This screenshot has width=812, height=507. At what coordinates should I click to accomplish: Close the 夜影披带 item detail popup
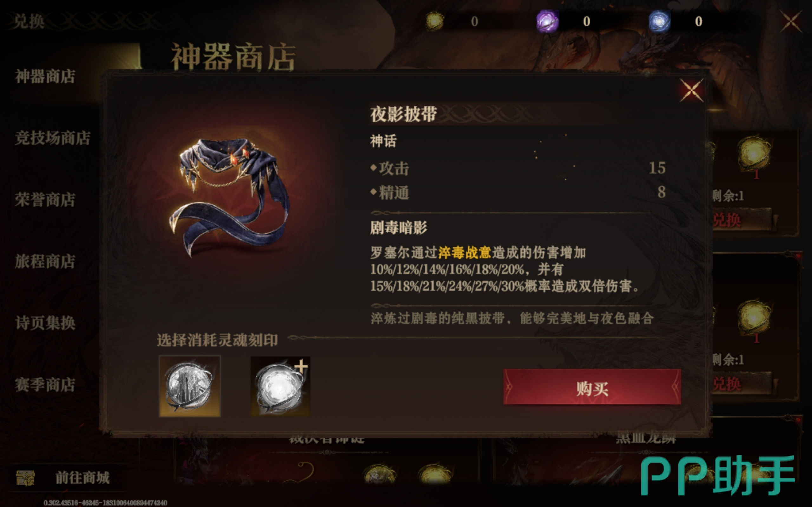[x=691, y=90]
